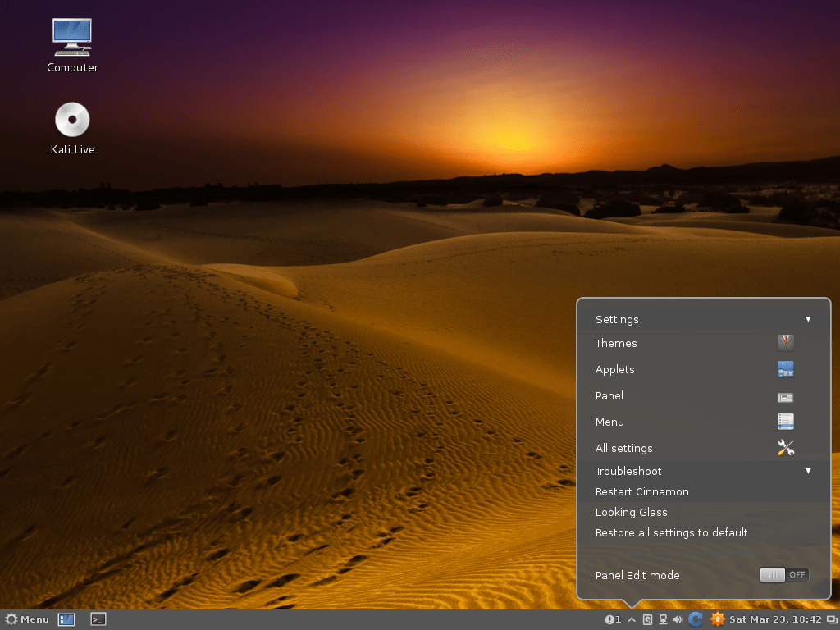The height and width of the screenshot is (630, 840).
Task: Open the Themes settings icon
Action: click(x=785, y=343)
